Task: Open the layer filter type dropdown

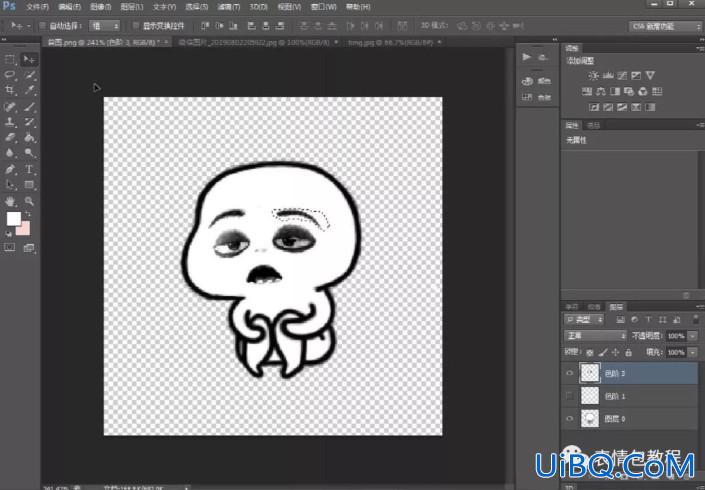Action: click(584, 320)
